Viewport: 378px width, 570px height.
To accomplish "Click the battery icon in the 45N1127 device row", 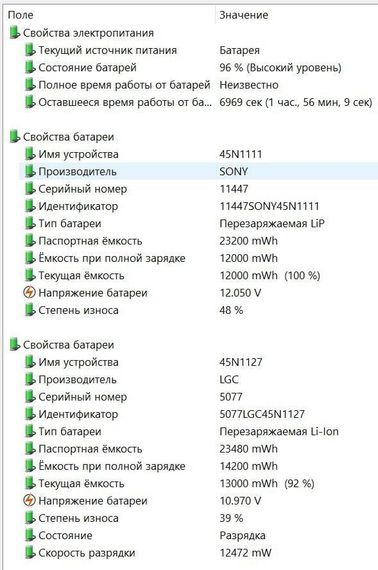I will coord(30,362).
